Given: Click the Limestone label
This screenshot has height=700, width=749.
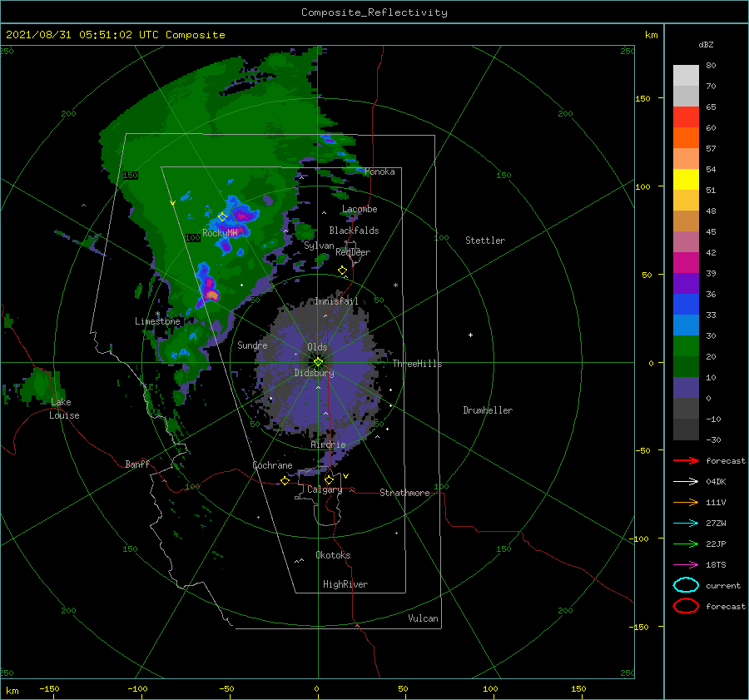Looking at the screenshot, I should coord(157,321).
